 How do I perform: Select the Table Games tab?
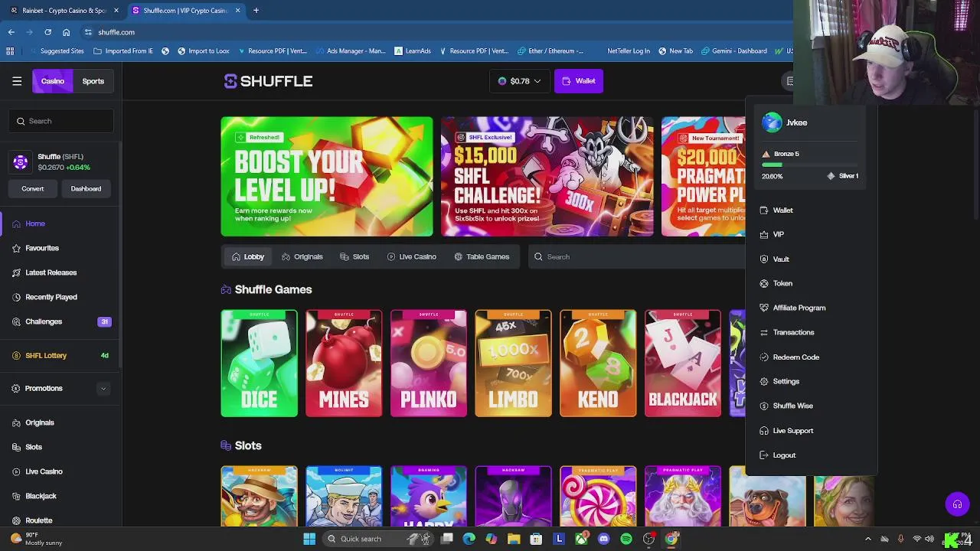pyautogui.click(x=482, y=257)
